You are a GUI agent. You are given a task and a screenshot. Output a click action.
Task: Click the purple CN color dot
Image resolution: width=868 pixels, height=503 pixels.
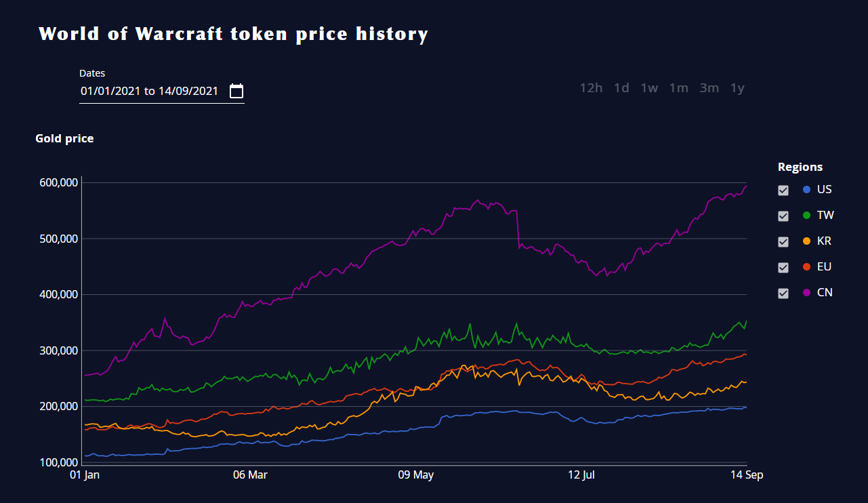(x=806, y=293)
